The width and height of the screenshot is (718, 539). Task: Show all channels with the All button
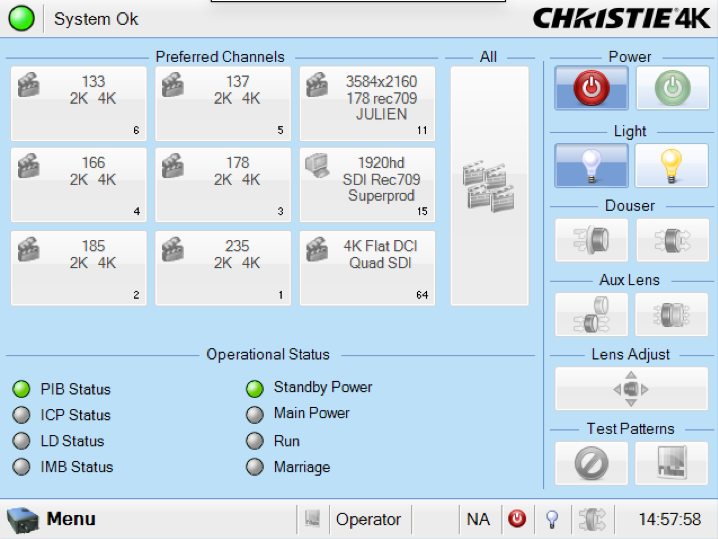point(489,186)
